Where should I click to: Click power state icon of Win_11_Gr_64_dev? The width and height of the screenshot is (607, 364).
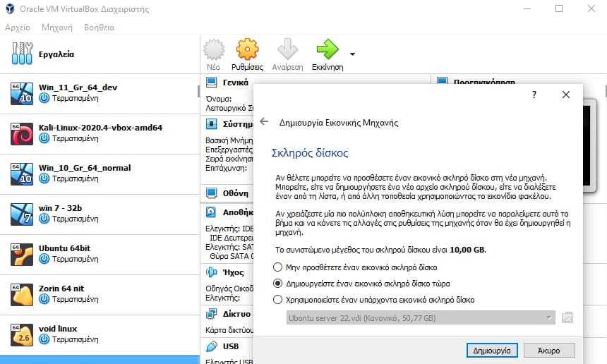pos(44,98)
